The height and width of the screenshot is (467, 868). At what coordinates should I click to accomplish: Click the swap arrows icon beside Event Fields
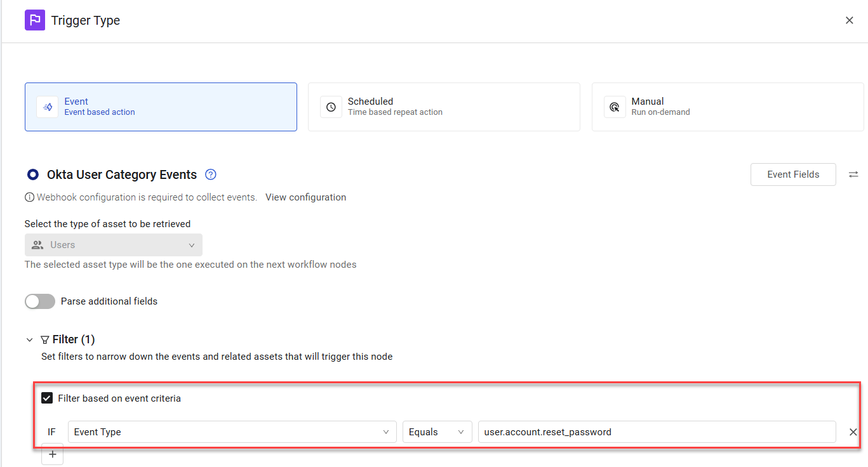[853, 174]
